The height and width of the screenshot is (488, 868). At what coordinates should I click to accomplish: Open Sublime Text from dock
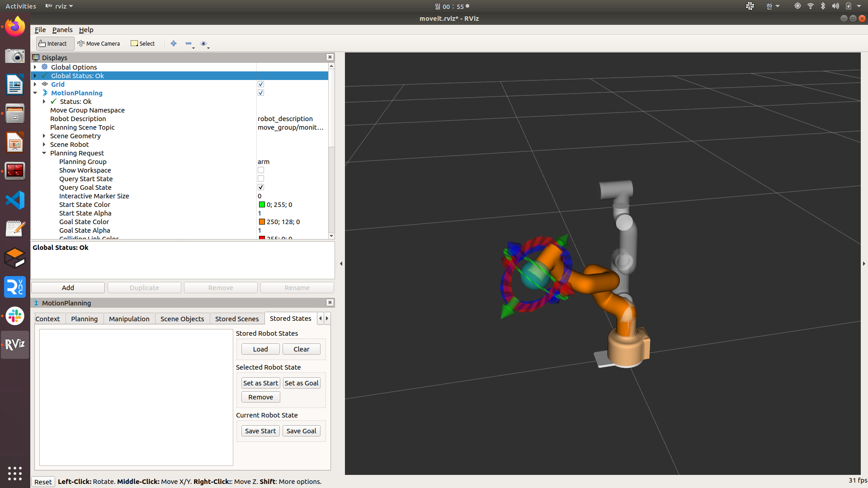click(15, 258)
